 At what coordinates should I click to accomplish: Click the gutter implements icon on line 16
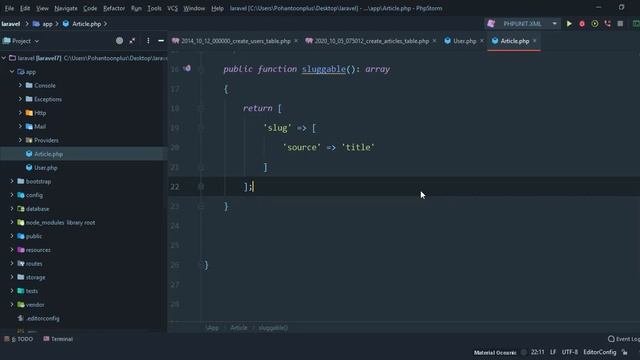[187, 68]
